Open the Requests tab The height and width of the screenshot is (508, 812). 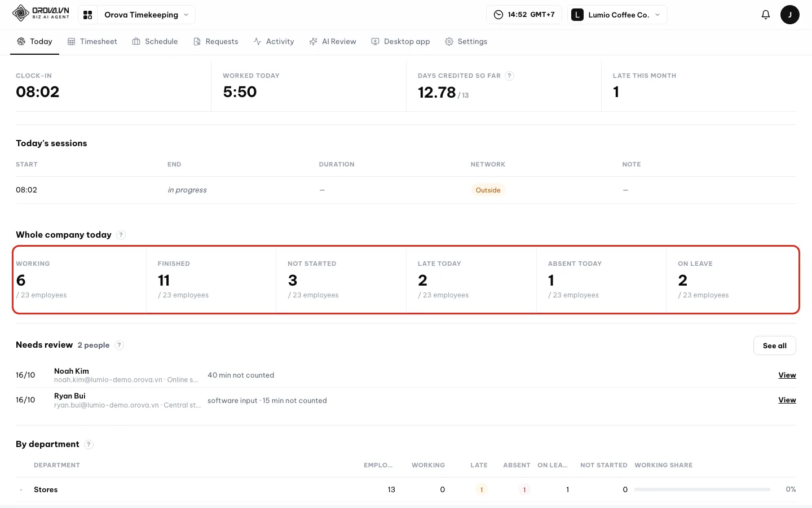pos(215,42)
